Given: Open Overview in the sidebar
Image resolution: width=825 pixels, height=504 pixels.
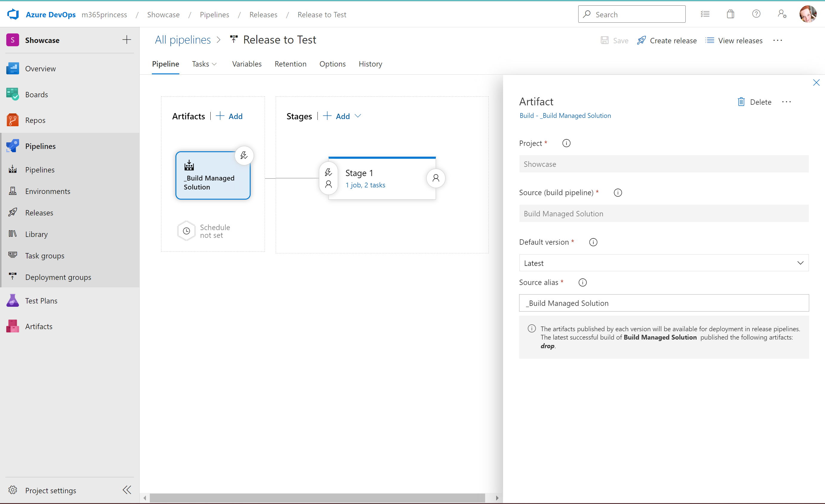Looking at the screenshot, I should (70, 69).
